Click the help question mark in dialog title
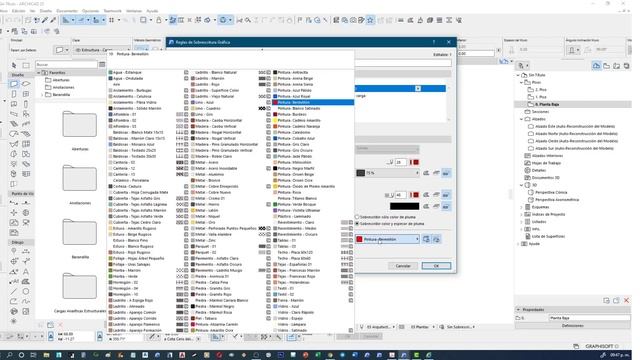640x360 pixels. click(x=434, y=42)
